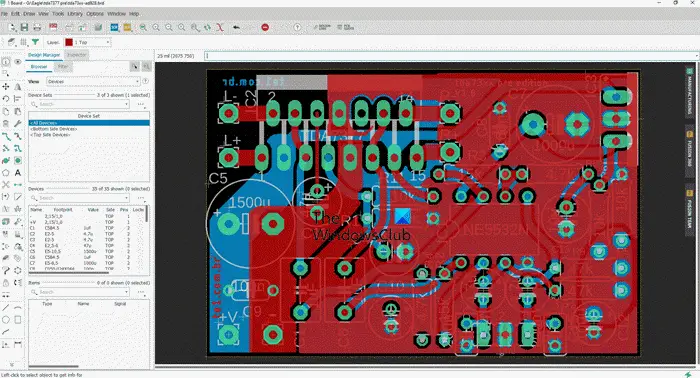The image size is (700, 378).
Task: Open the Fusion Team side panel
Action: (x=690, y=211)
